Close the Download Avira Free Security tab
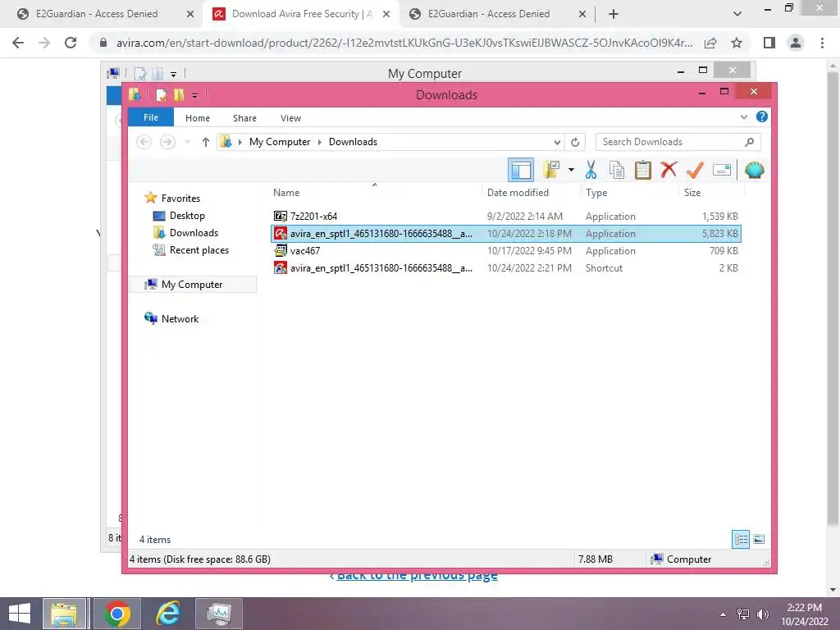Screen dimensions: 840x630 [386, 15]
